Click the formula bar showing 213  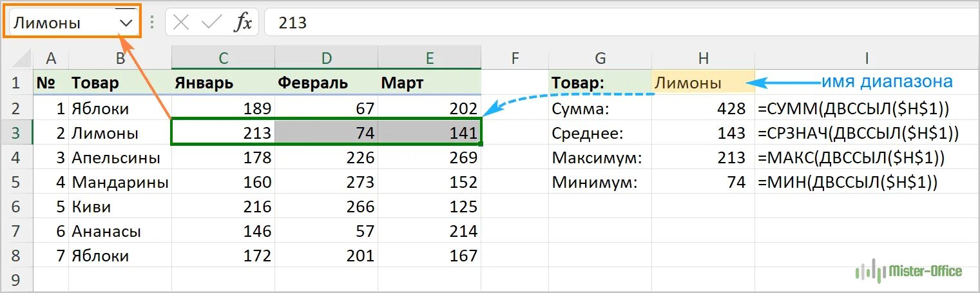(622, 23)
